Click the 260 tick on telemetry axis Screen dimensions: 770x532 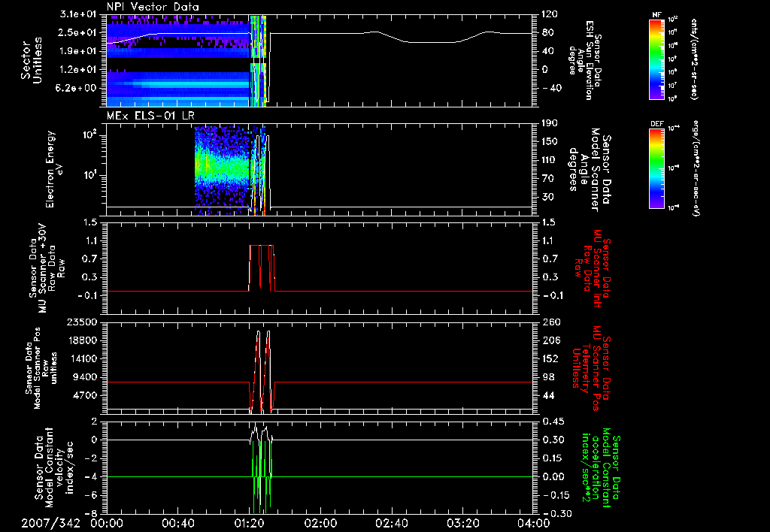(x=551, y=322)
